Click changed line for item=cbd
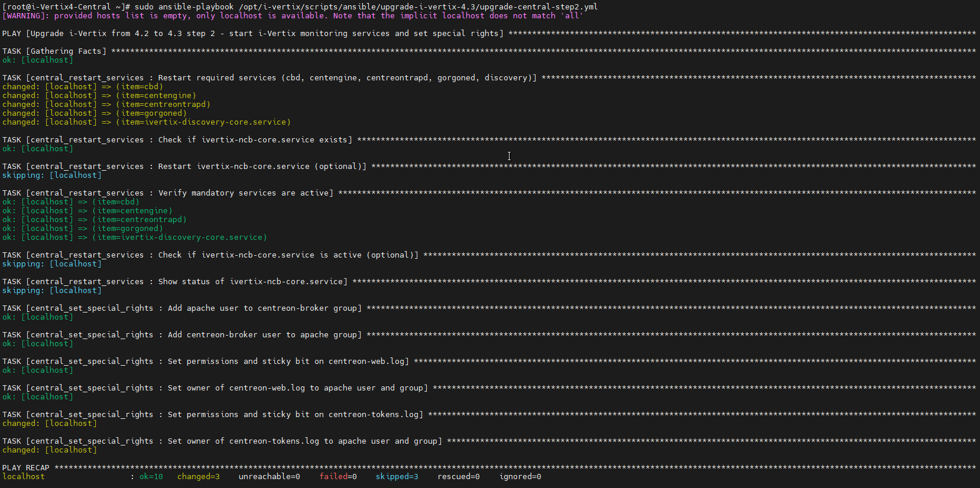 click(x=83, y=87)
